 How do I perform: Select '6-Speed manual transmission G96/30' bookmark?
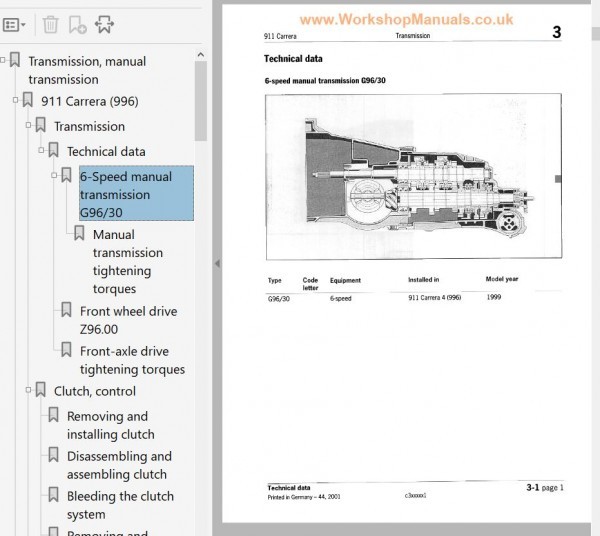[x=136, y=194]
